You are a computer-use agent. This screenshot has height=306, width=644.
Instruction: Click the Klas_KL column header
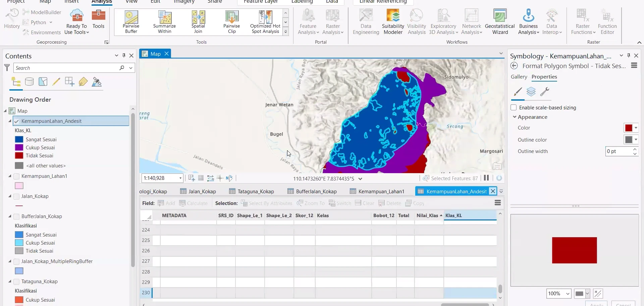470,216
